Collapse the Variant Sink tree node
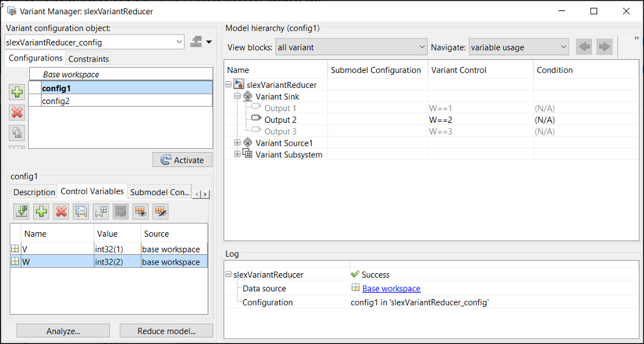The height and width of the screenshot is (344, 644). pos(238,96)
